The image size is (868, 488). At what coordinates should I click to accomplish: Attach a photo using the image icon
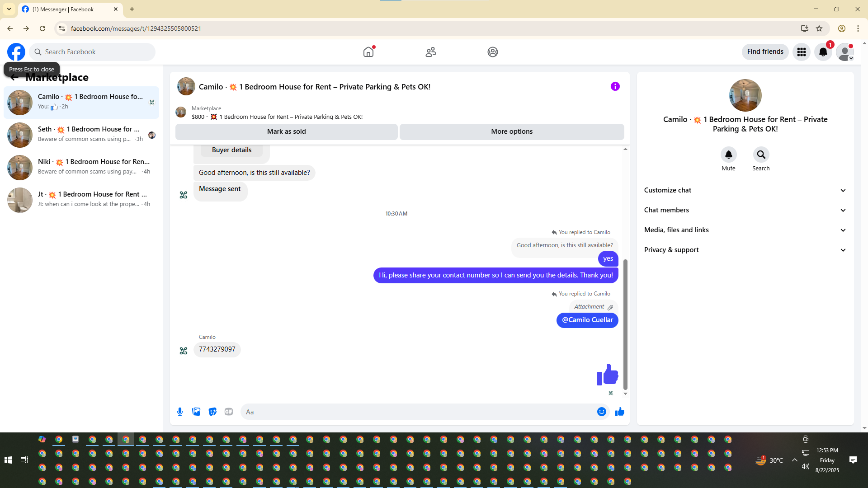pos(196,412)
